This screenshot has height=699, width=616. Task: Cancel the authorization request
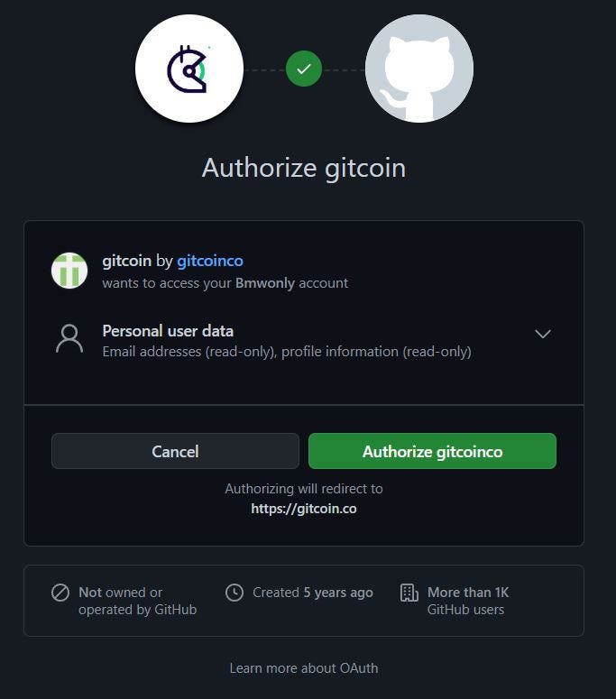pyautogui.click(x=175, y=451)
